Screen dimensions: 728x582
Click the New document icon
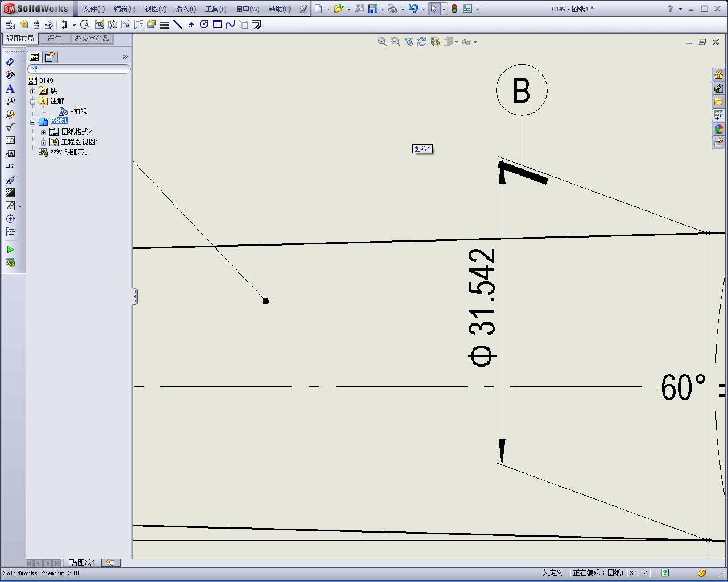(318, 9)
